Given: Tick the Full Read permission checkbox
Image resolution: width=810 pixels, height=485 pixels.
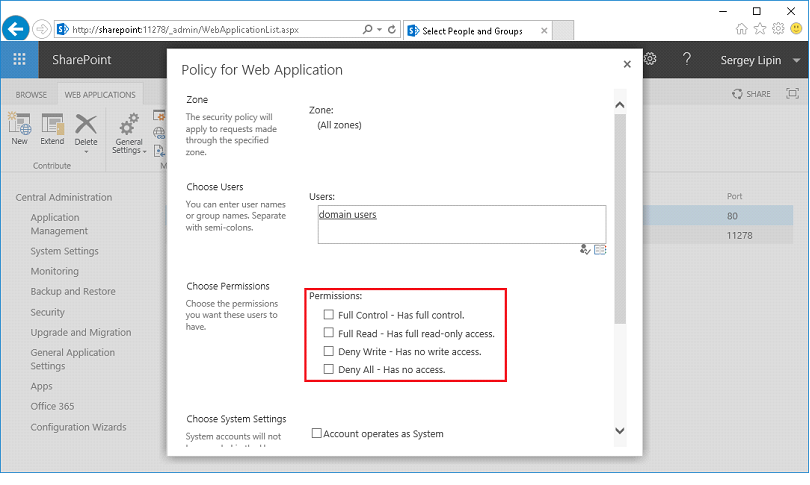Looking at the screenshot, I should tap(328, 333).
